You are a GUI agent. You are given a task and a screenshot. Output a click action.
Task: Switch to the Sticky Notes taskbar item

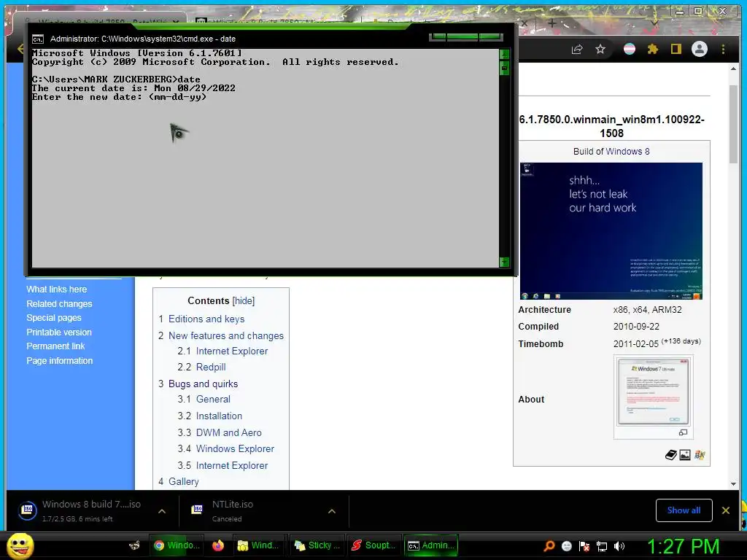click(317, 545)
